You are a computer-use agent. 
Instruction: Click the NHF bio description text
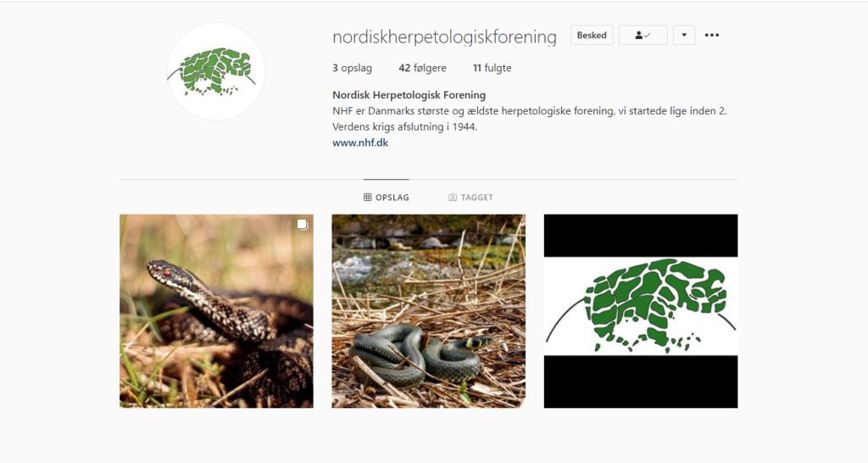[529, 119]
